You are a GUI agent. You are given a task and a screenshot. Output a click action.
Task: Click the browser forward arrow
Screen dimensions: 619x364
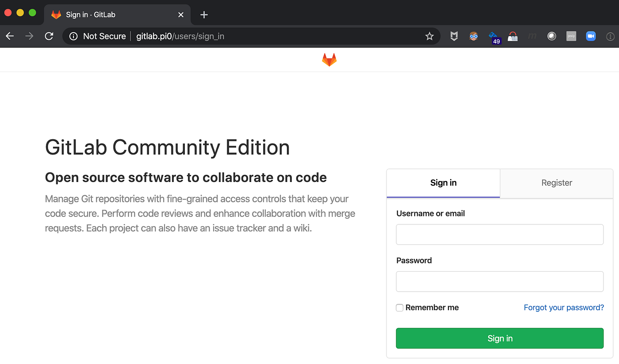click(x=30, y=36)
